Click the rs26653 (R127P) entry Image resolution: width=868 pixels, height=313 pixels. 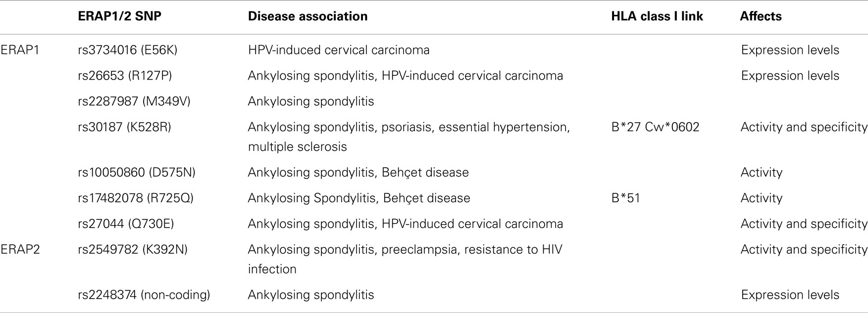tap(125, 76)
